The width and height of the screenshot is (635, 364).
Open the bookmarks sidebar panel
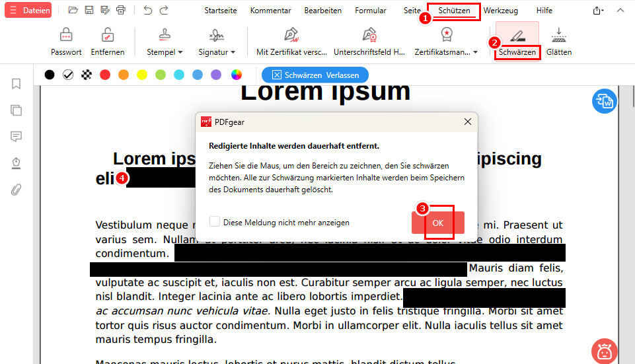17,84
